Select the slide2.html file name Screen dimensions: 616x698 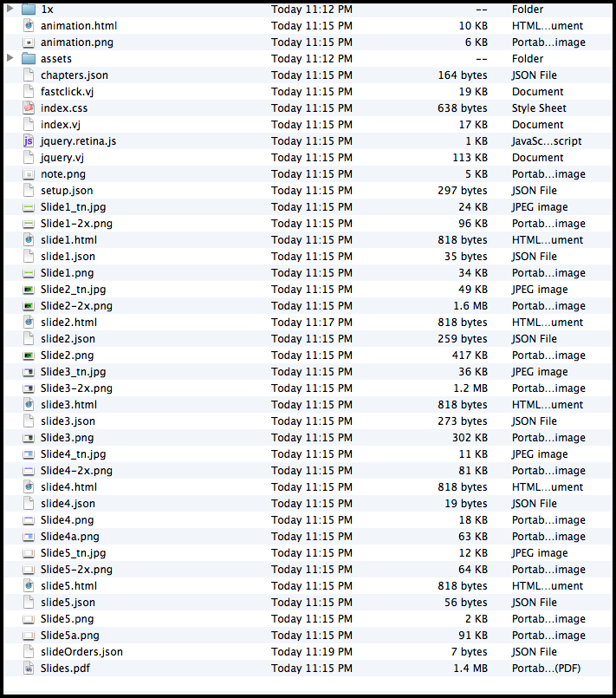(x=68, y=322)
